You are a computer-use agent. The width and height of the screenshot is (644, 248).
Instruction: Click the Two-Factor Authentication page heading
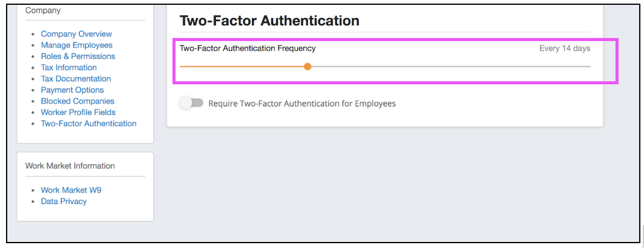click(x=269, y=20)
